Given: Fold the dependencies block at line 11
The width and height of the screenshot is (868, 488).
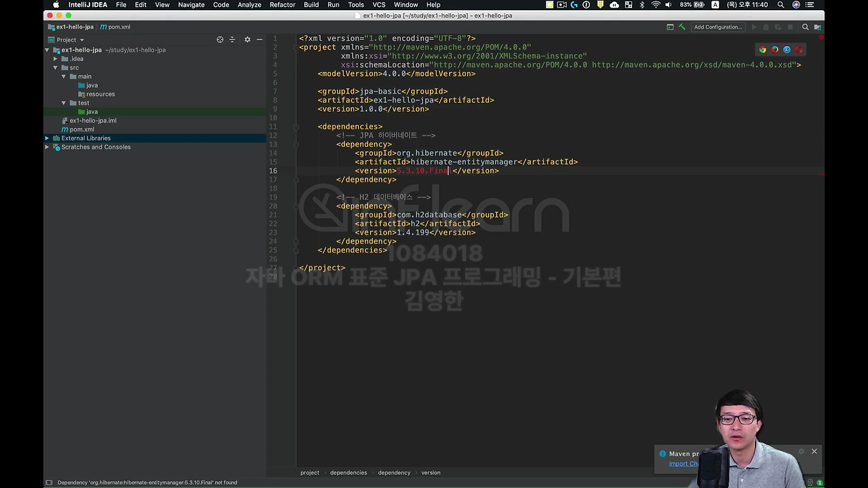Looking at the screenshot, I should coord(296,127).
